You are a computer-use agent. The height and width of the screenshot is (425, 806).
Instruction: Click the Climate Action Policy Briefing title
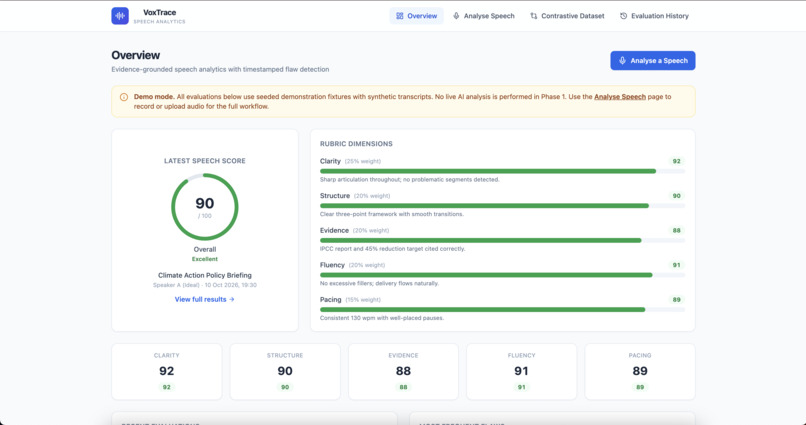point(205,275)
